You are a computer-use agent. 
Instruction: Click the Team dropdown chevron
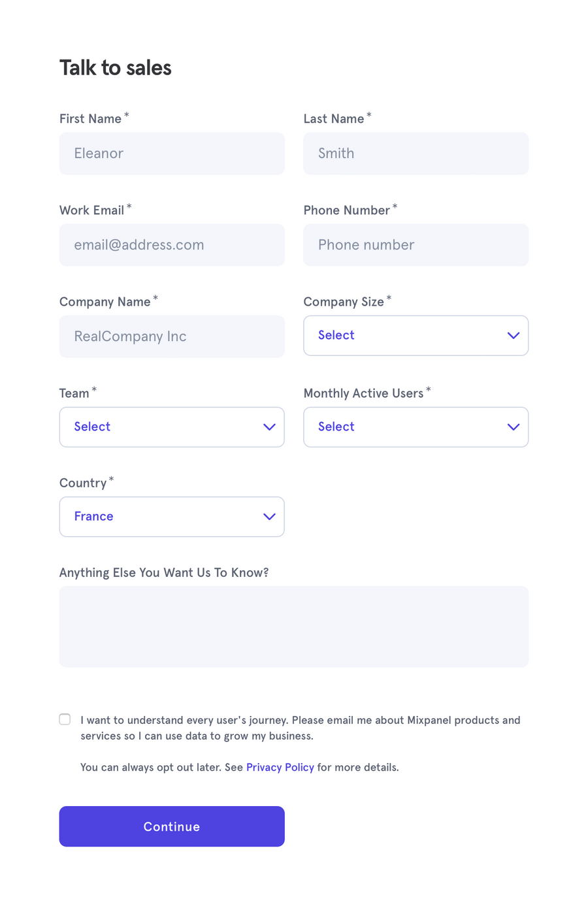(x=269, y=427)
